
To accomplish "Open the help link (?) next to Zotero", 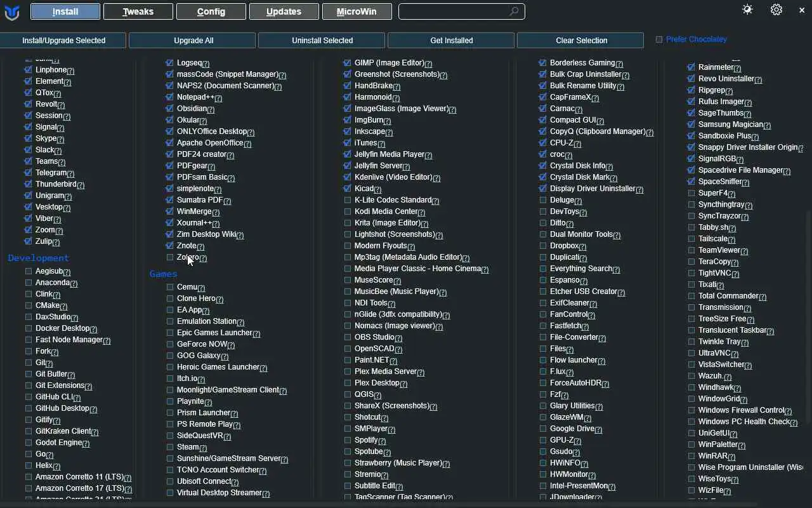I will click(202, 258).
